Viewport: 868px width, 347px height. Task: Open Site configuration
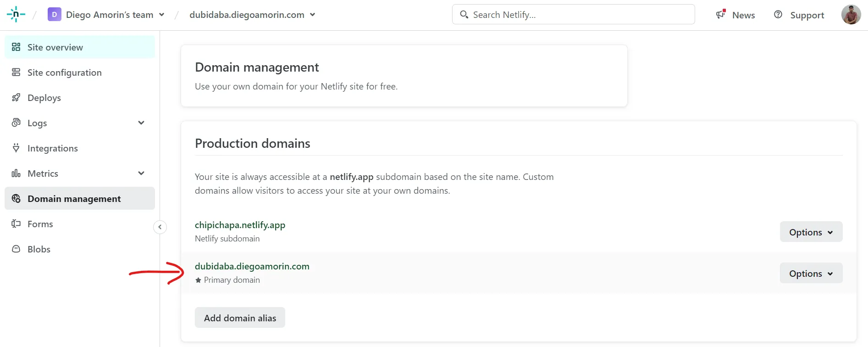click(x=80, y=73)
